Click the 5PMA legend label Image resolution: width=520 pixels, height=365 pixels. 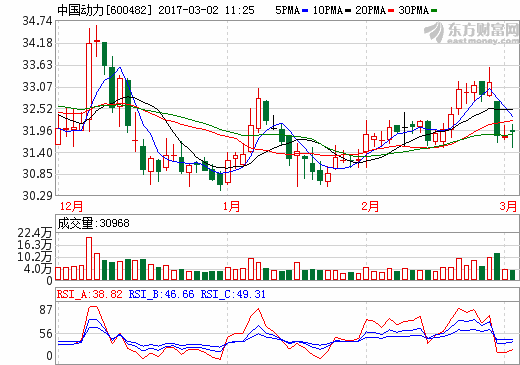(287, 10)
